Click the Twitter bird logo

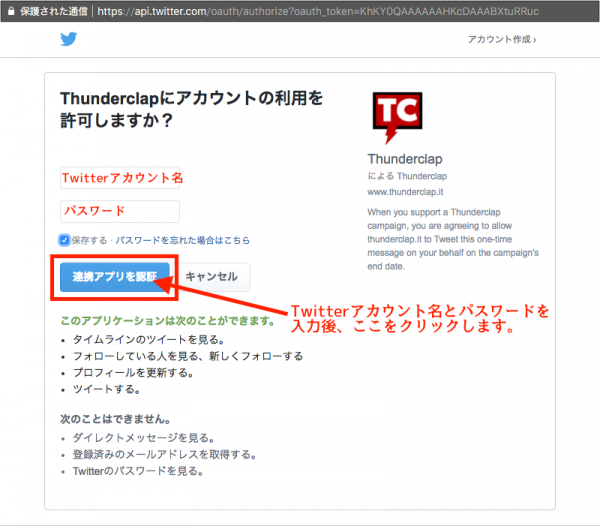pos(68,39)
